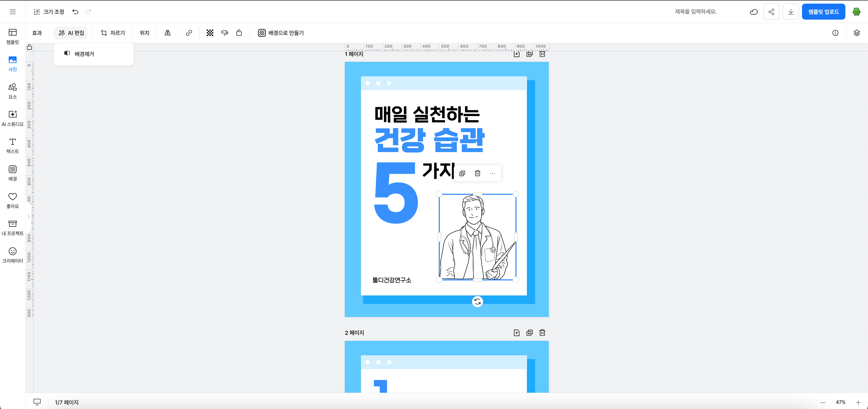Open the AI 편집 dropdown
The height and width of the screenshot is (409, 868).
point(71,33)
